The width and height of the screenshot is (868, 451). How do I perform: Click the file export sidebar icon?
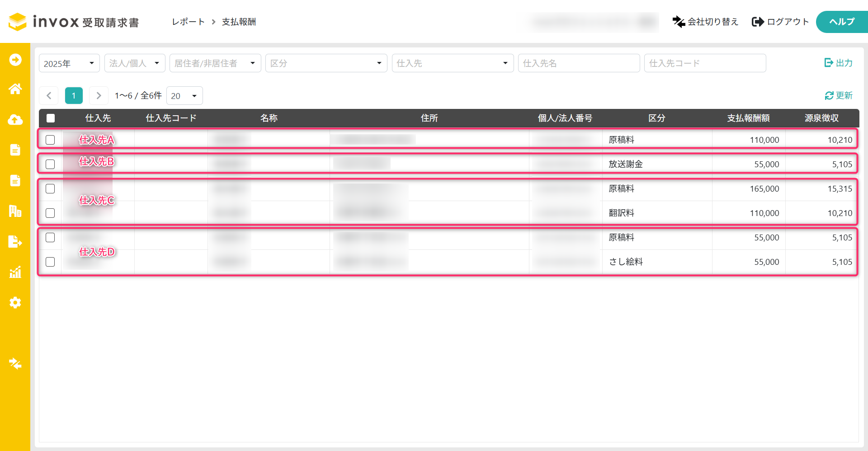point(15,242)
